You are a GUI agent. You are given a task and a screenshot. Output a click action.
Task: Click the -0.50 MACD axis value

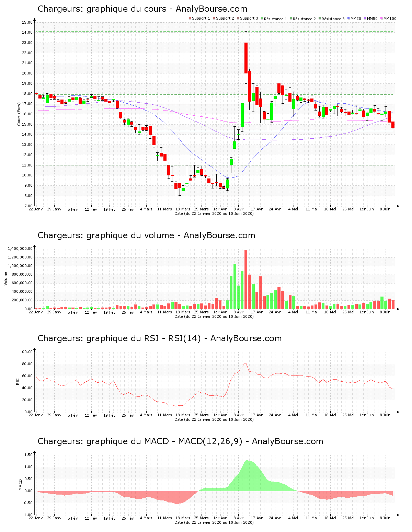click(28, 503)
